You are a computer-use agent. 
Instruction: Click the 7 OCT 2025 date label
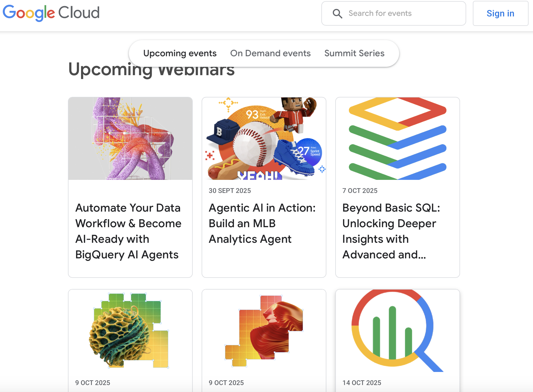360,191
